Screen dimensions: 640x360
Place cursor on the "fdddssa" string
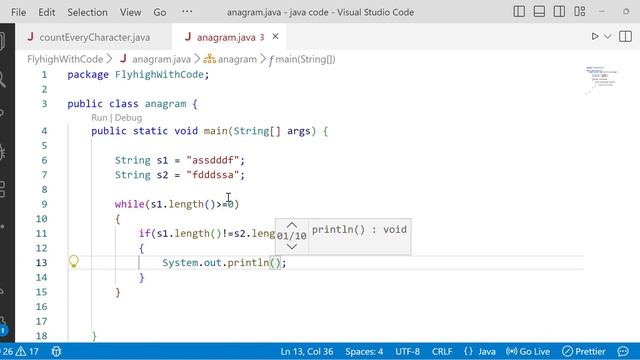(212, 175)
